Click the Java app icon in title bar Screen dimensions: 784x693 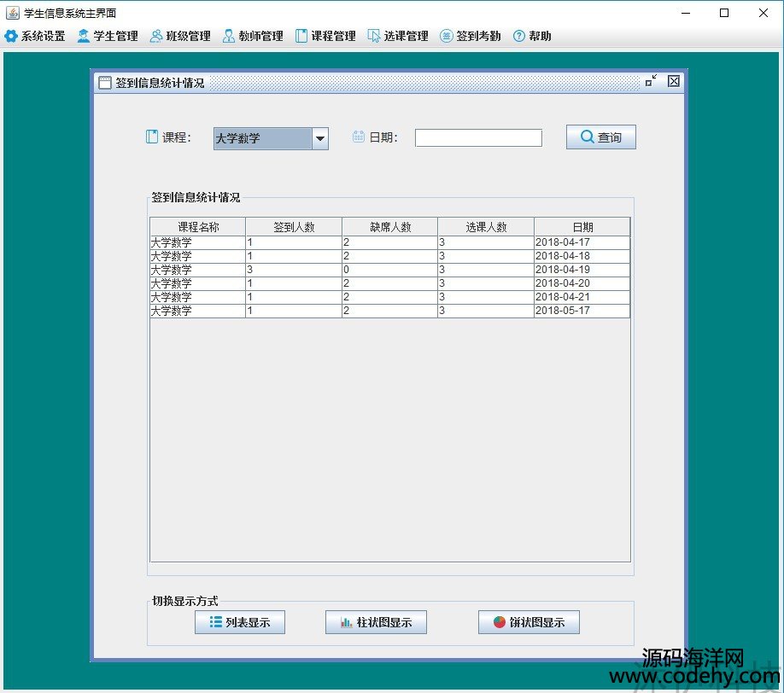[13, 13]
